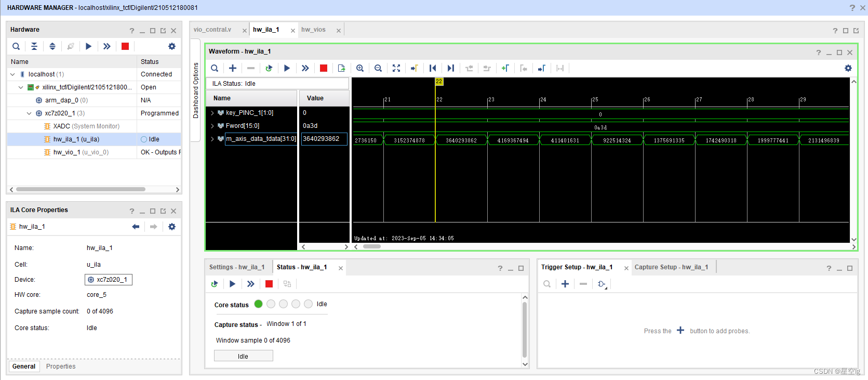The width and height of the screenshot is (868, 380).
Task: Stop trigger in Status panel toolbar
Action: click(x=269, y=284)
